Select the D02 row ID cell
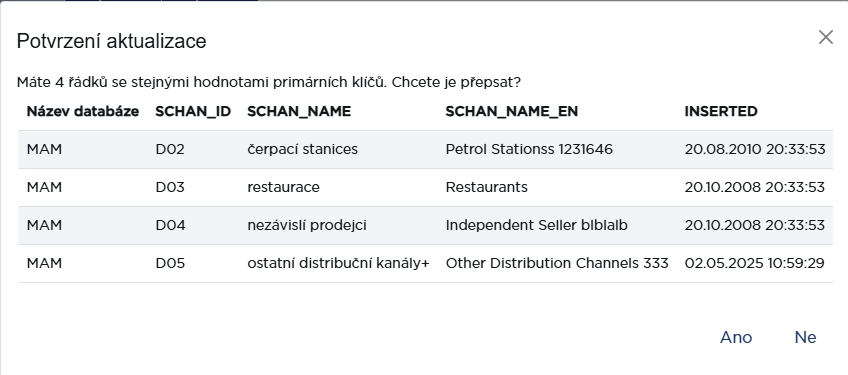Image resolution: width=848 pixels, height=375 pixels. pyautogui.click(x=170, y=149)
